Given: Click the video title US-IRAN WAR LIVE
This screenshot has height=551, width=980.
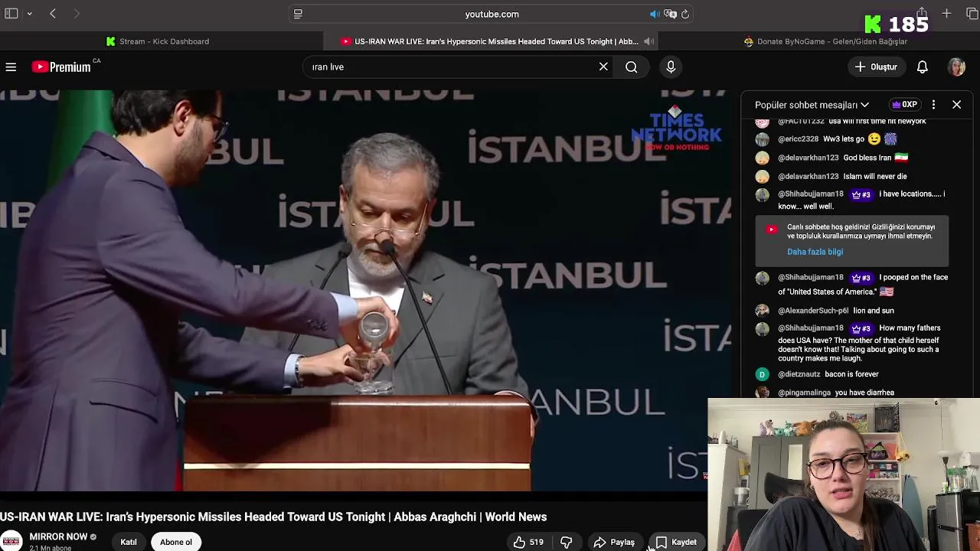Looking at the screenshot, I should 273,517.
